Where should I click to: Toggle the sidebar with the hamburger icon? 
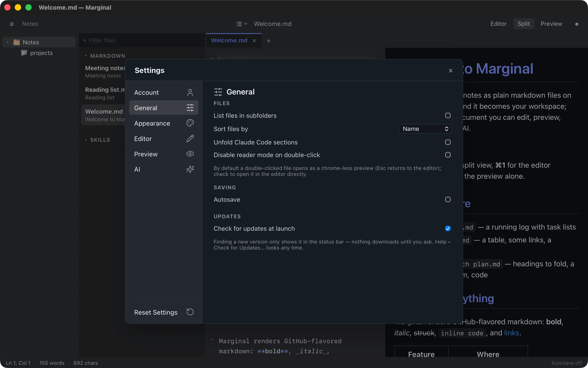click(x=12, y=24)
